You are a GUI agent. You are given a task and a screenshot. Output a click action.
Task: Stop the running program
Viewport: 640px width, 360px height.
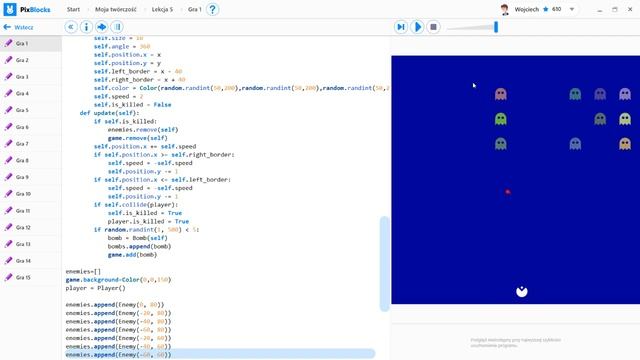click(433, 27)
